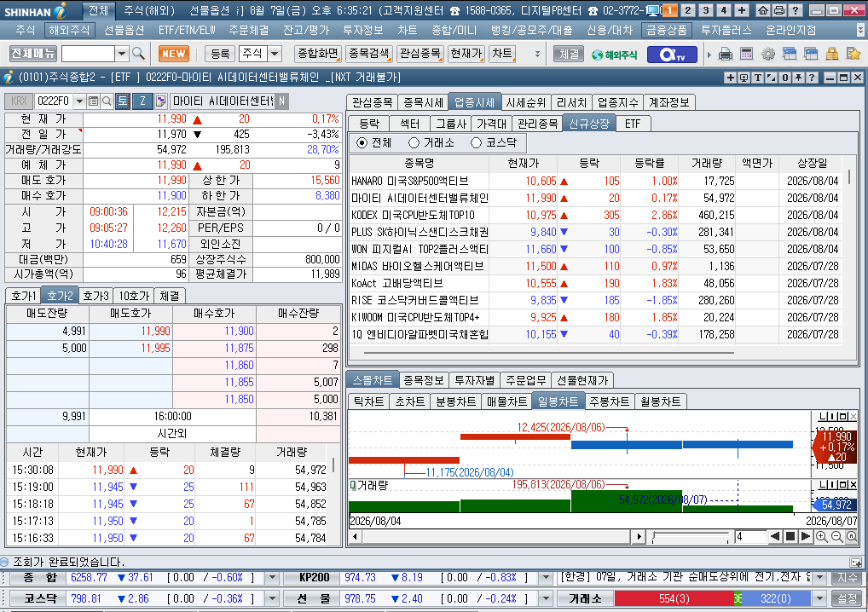This screenshot has width=868, height=612.
Task: Click the chart horizontal scrollbar right arrow
Action: [639, 536]
